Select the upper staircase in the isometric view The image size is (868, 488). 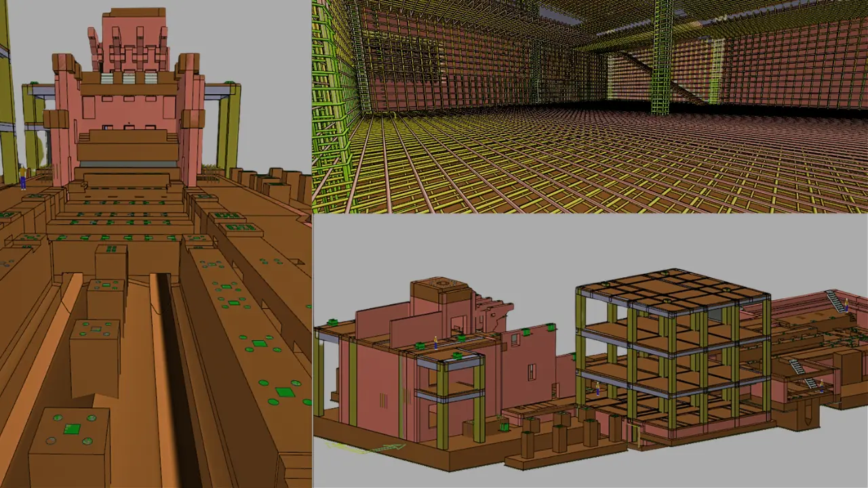pyautogui.click(x=835, y=300)
